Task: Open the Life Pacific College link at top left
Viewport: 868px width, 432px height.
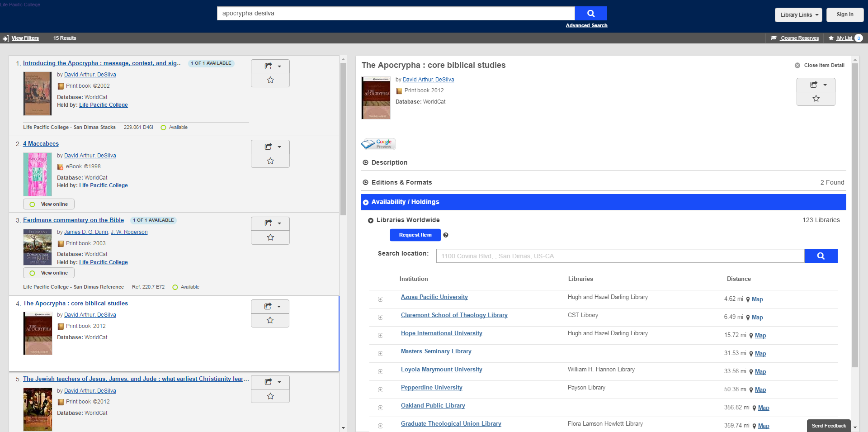Action: [x=20, y=5]
